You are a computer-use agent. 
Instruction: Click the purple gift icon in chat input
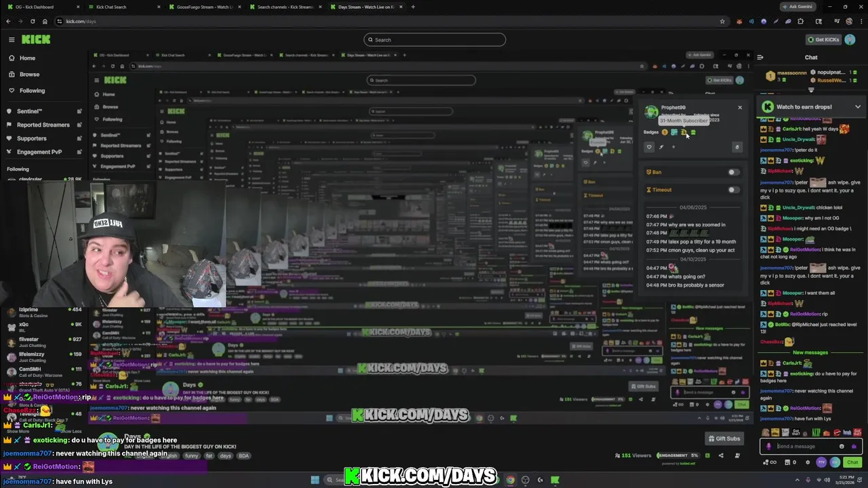(854, 446)
